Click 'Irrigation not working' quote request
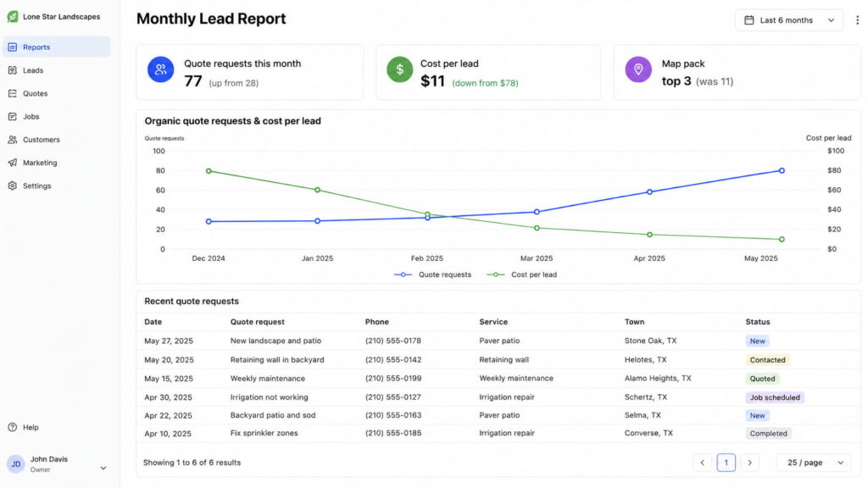This screenshot has width=868, height=488. tap(269, 397)
